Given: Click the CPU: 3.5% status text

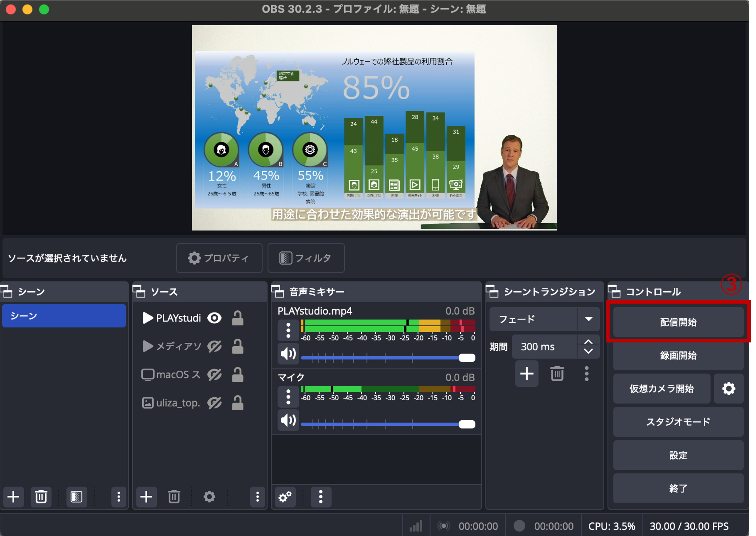Looking at the screenshot, I should click(612, 526).
